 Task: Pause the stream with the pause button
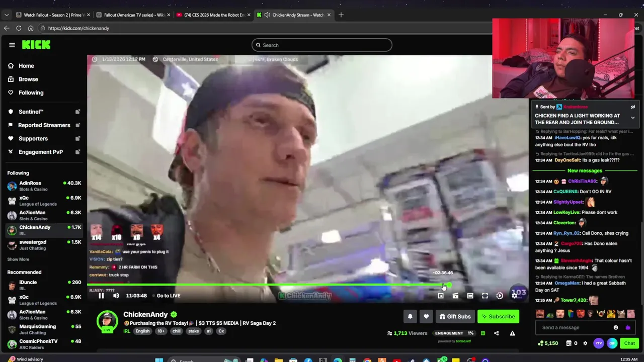[x=101, y=296]
